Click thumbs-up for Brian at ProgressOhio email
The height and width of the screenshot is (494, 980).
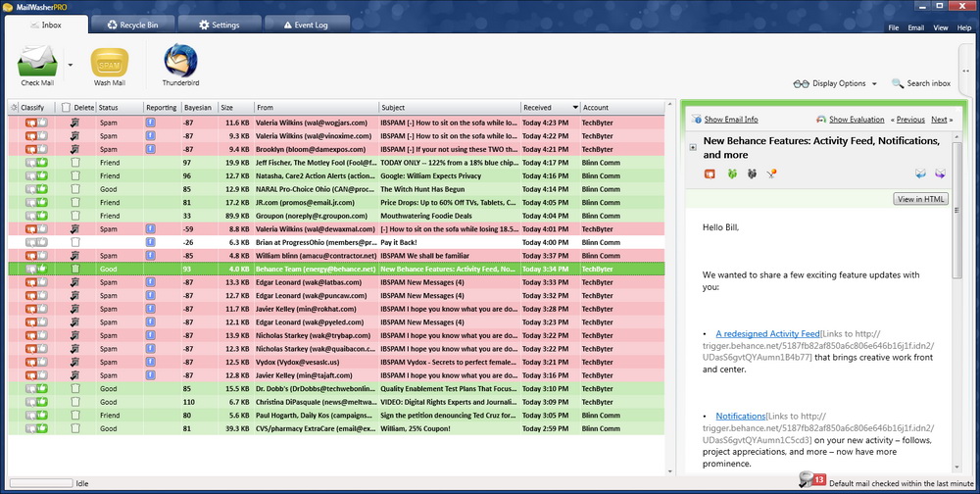point(42,242)
